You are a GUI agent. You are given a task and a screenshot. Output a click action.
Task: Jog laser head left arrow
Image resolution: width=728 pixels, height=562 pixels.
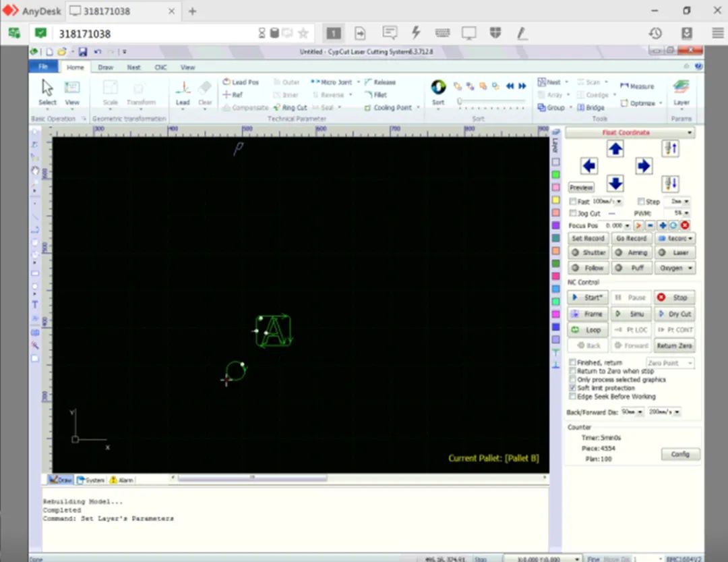click(x=588, y=166)
